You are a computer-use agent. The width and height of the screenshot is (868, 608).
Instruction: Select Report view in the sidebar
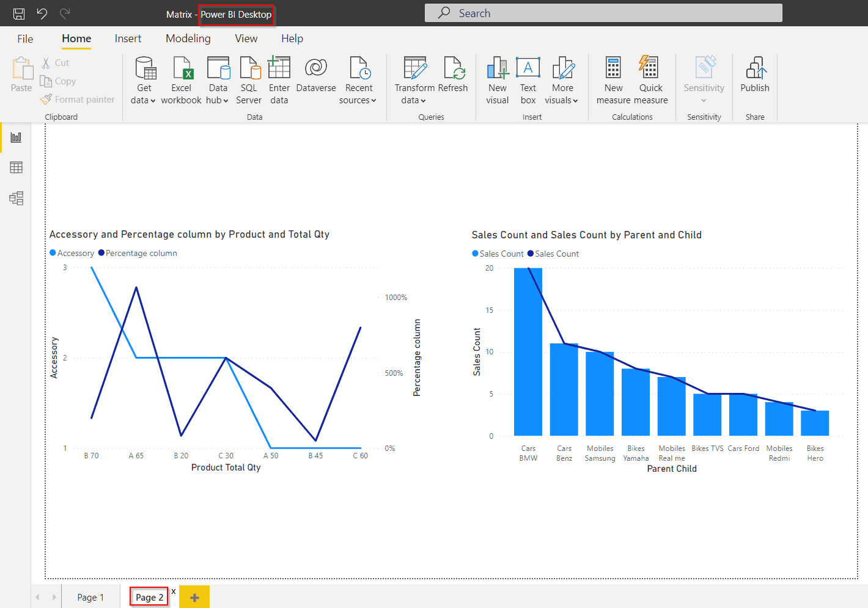tap(16, 136)
